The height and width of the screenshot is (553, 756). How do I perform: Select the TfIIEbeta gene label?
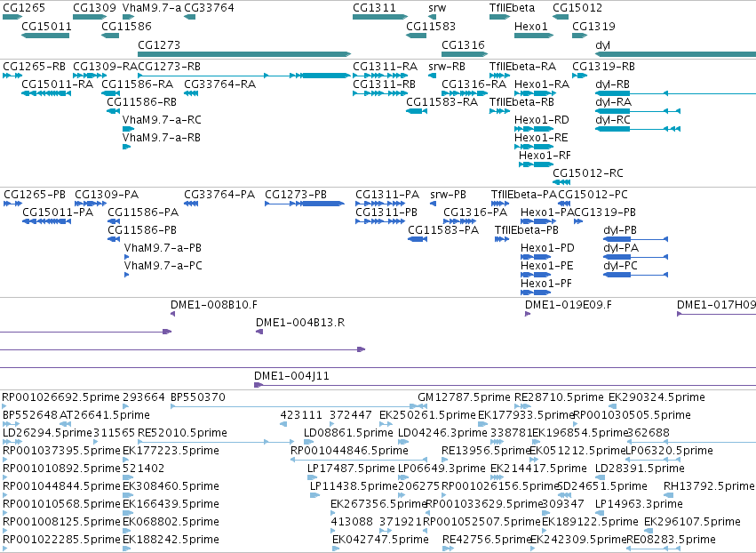pyautogui.click(x=512, y=8)
